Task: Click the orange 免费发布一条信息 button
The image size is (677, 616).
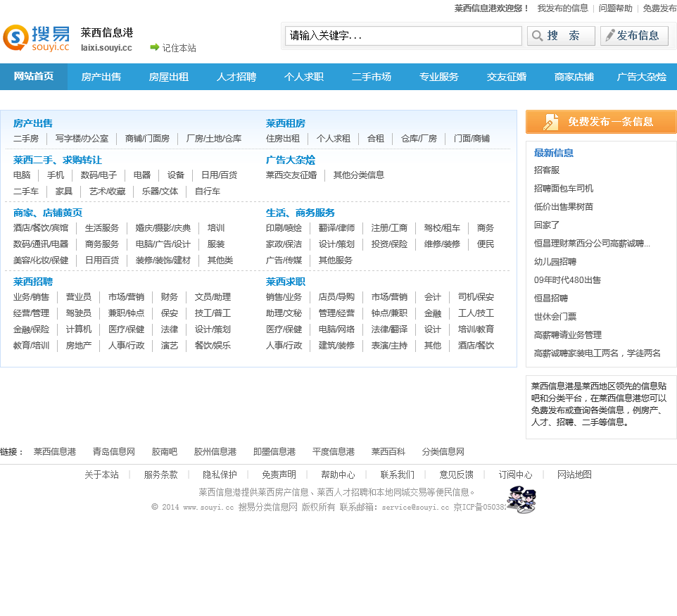Action: tap(601, 122)
